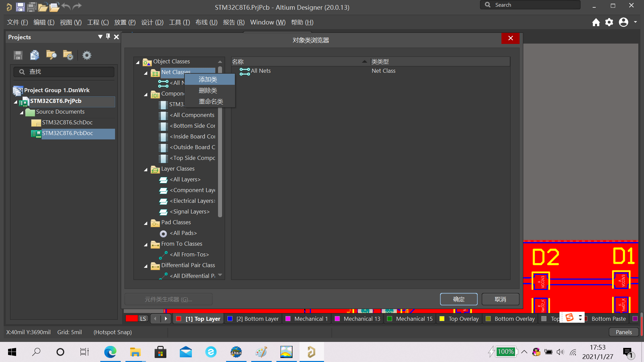Open the 设计 (D) menu

[x=152, y=22]
